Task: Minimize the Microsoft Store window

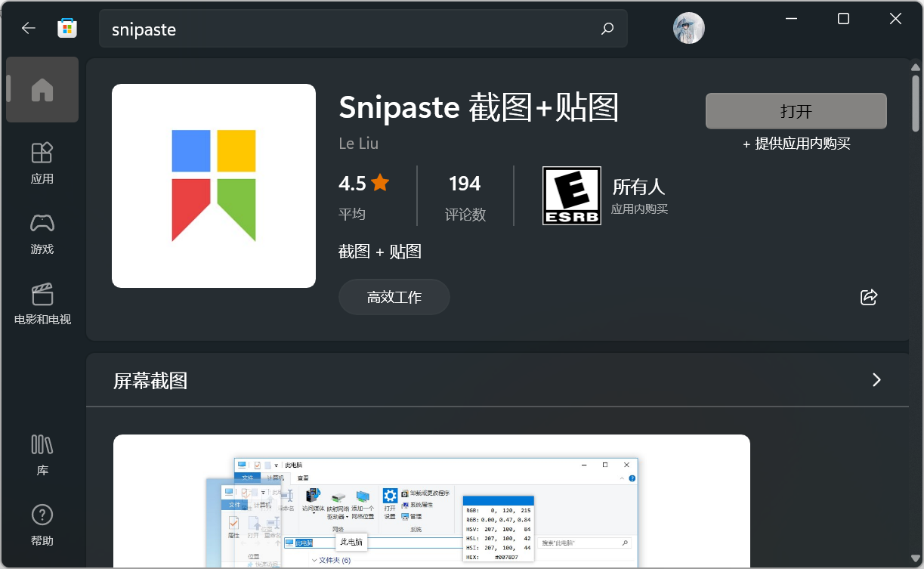Action: (791, 19)
